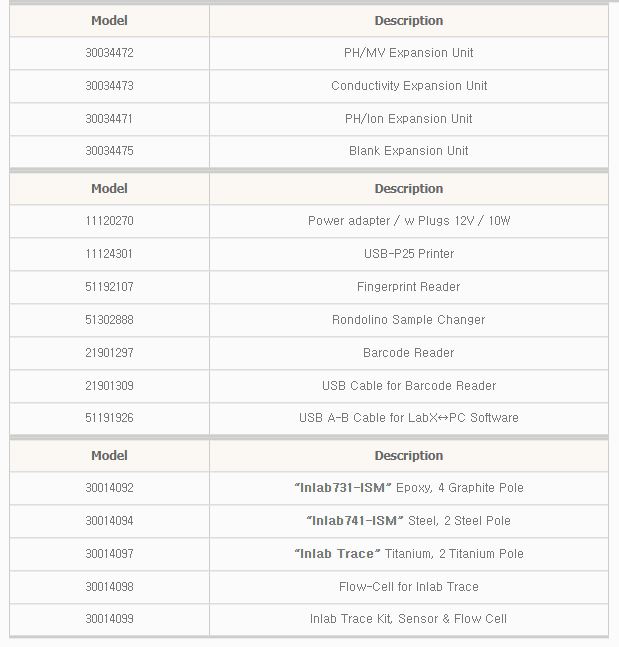Click the Flow-Cell for Inlab Trace text

(x=408, y=587)
